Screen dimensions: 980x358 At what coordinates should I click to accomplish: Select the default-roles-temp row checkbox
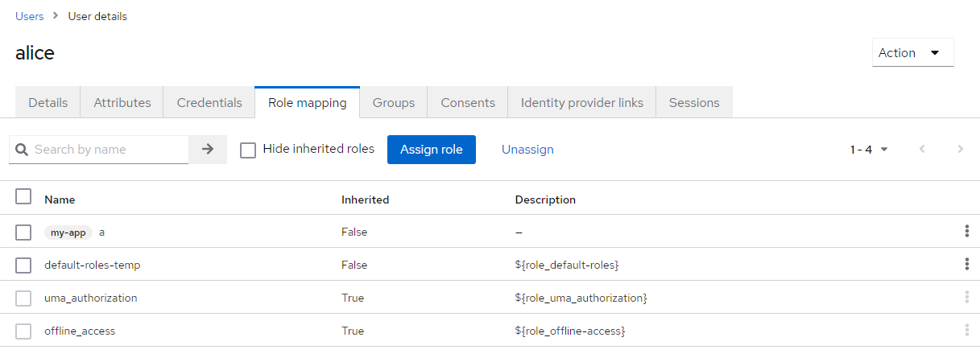click(23, 265)
